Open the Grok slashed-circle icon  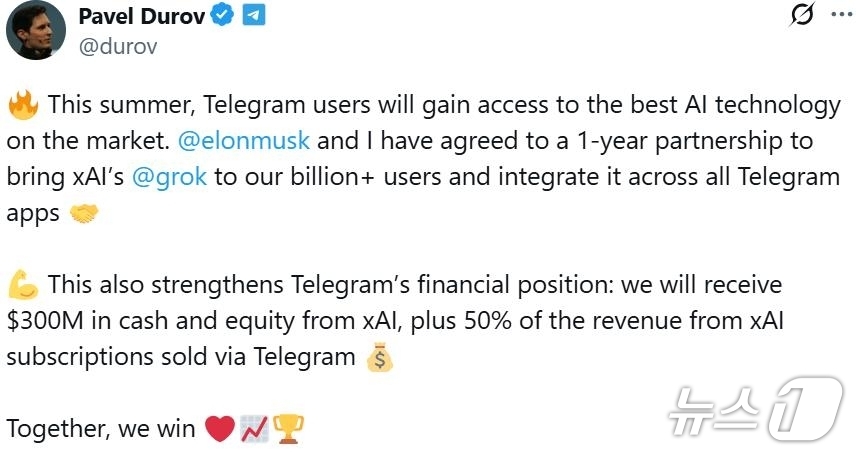point(802,14)
